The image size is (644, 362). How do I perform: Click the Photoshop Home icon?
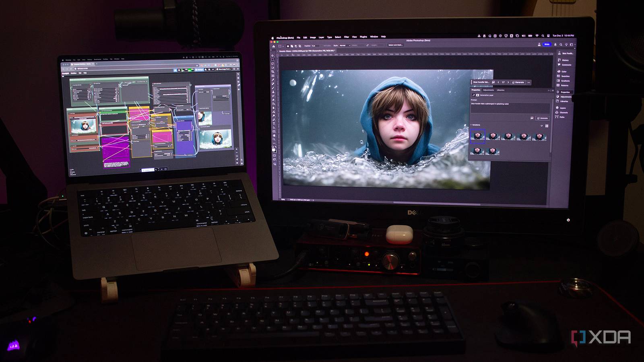[x=274, y=46]
